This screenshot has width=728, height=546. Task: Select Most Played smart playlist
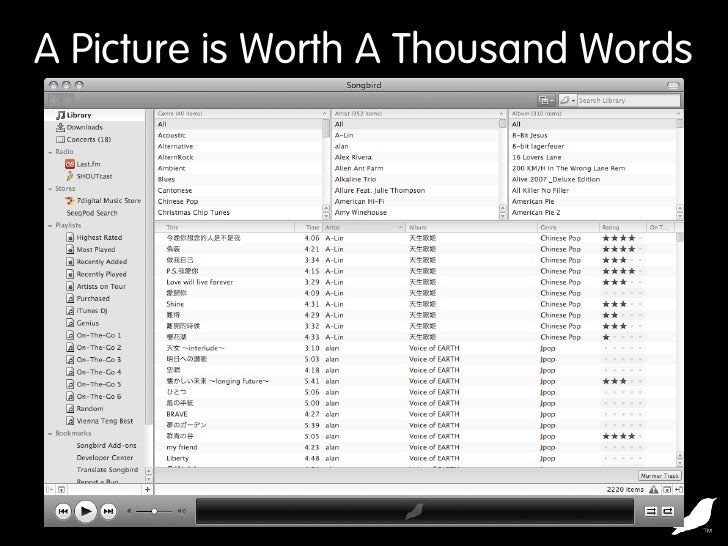pos(91,249)
